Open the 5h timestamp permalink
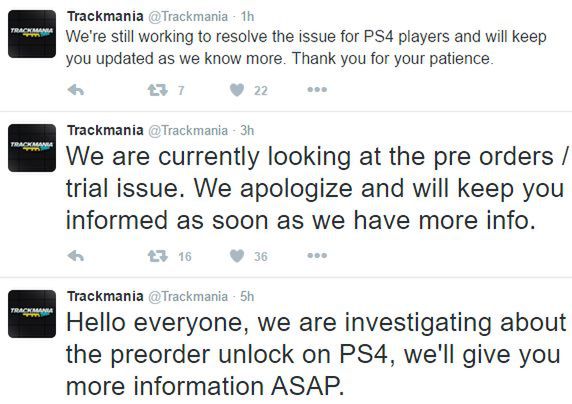The image size is (572, 404). point(247,296)
